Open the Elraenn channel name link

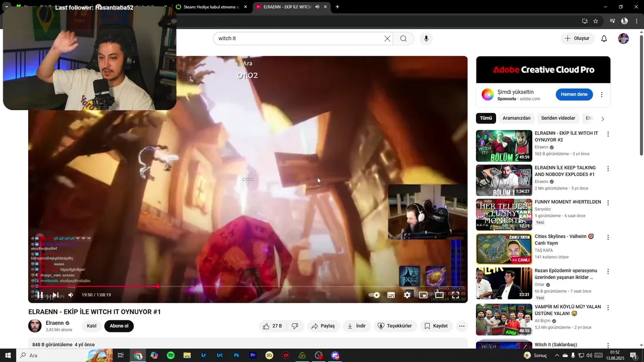tap(55, 323)
